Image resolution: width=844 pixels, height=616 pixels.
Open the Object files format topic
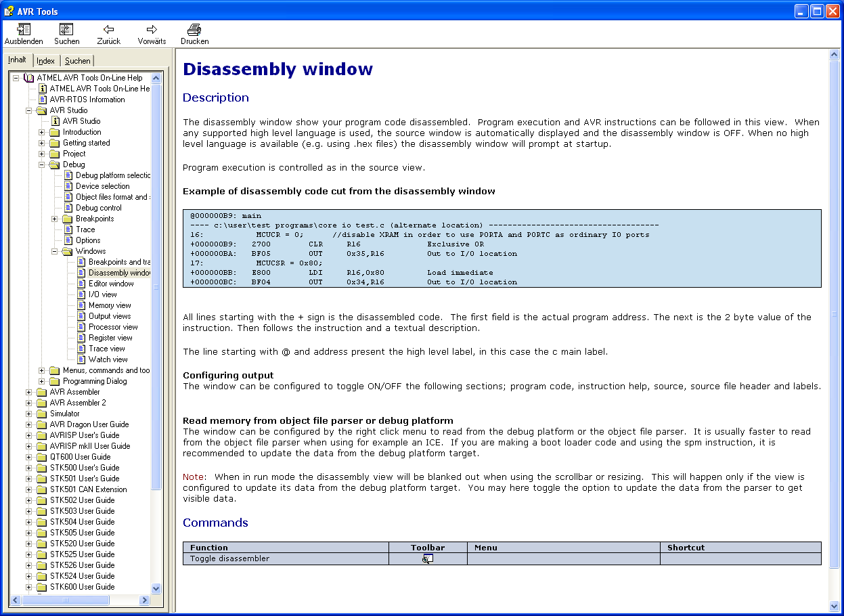[x=113, y=197]
